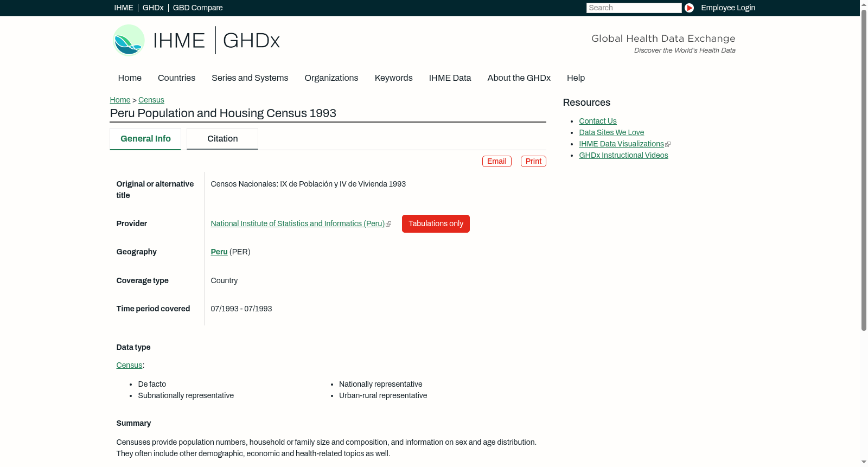This screenshot has height=467, width=868.
Task: Click the alternative title text Censos Nacionales
Action: (308, 184)
